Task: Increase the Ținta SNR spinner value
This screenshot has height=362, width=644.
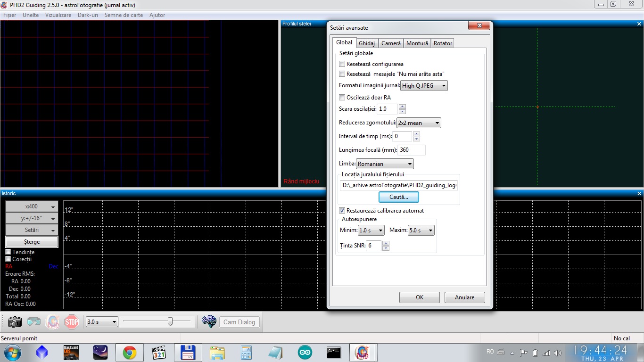Action: tap(386, 243)
